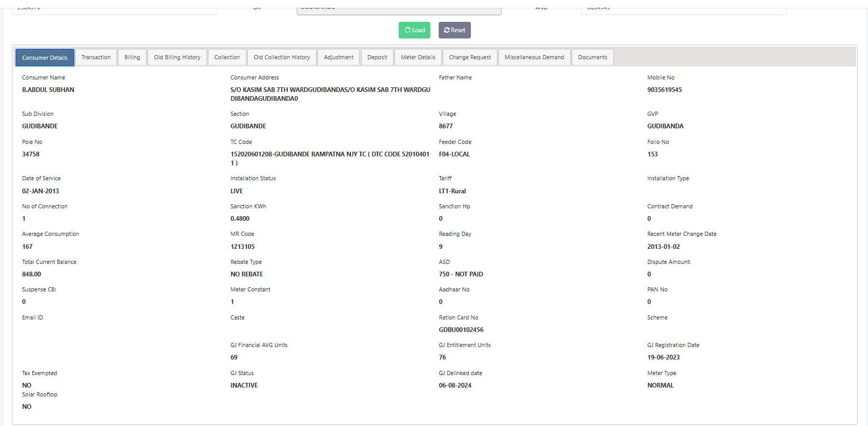Open the Miscellaneous Demand tab
This screenshot has width=868, height=426.
pyautogui.click(x=534, y=57)
